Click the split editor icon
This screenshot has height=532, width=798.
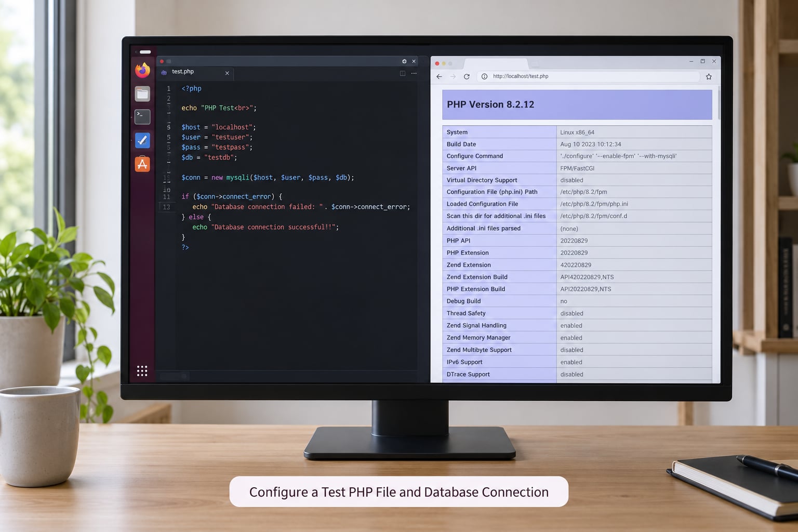[x=403, y=73]
